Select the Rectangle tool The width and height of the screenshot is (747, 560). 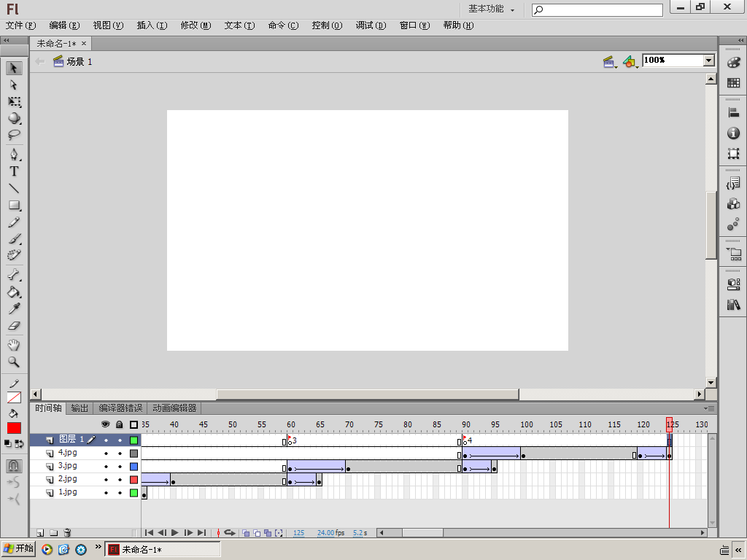pyautogui.click(x=14, y=205)
